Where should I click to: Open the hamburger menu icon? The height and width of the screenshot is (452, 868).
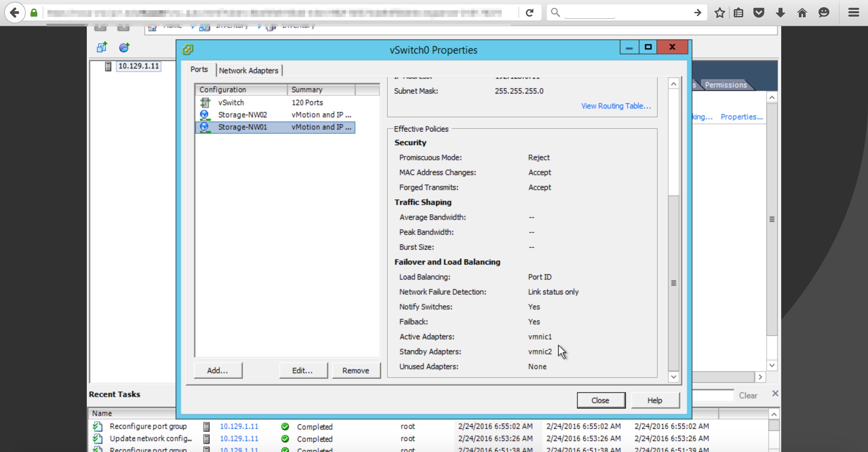853,13
